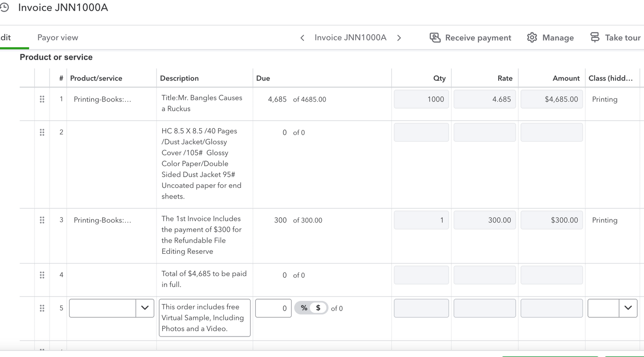Click the Rate column header
Screen dimensions: 644x357
505,78
